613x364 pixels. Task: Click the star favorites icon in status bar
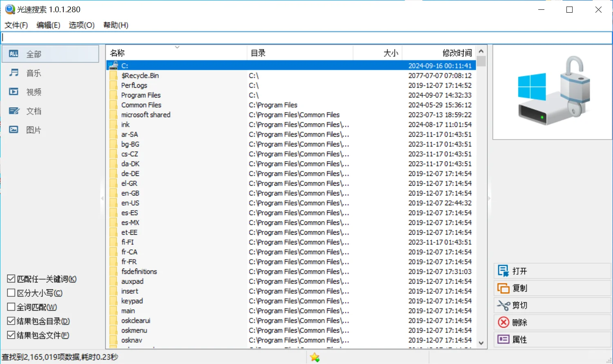coord(314,357)
